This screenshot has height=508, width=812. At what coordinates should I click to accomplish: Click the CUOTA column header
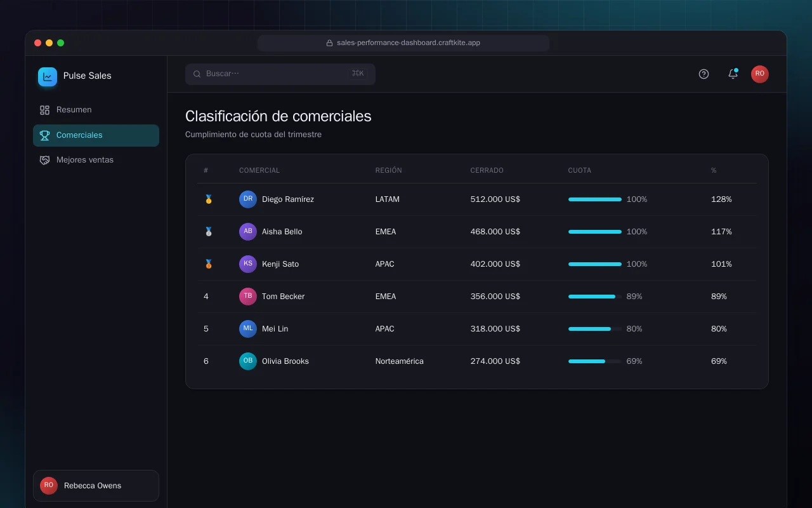coord(580,171)
